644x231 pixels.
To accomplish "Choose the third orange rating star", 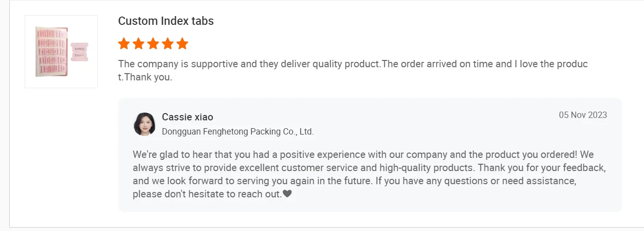I will click(153, 44).
